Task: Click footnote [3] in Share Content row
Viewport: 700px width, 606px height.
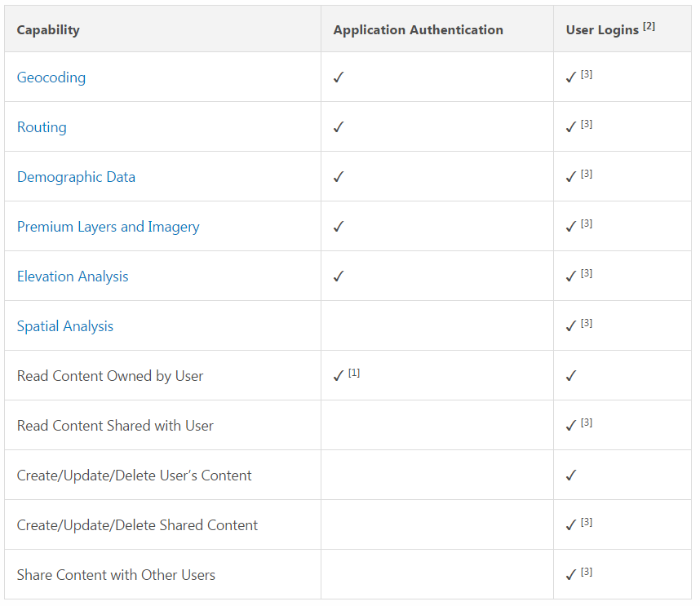Action: pos(587,572)
